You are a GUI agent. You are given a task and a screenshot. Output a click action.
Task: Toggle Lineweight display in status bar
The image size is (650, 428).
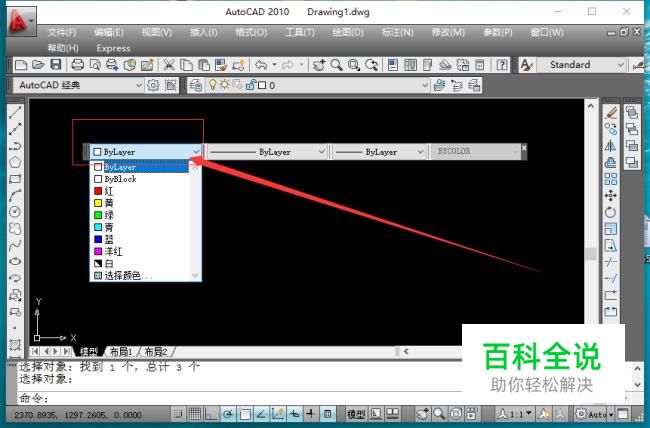(311, 413)
